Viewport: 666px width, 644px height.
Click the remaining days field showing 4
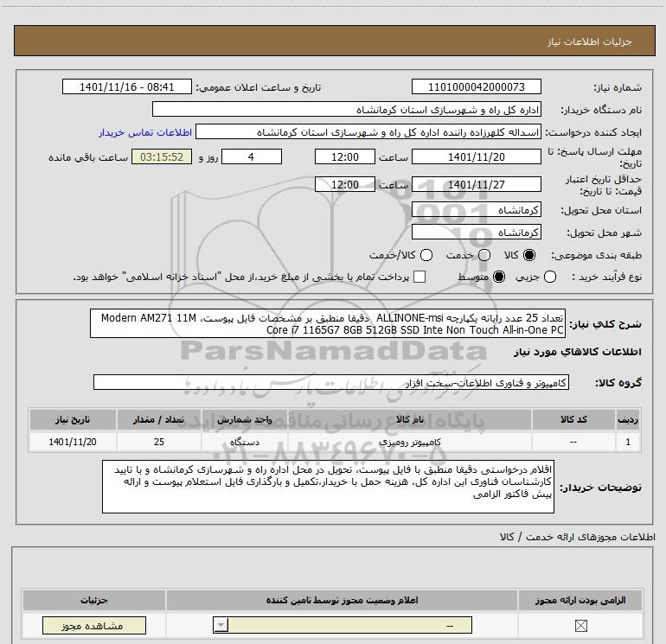pos(252,156)
